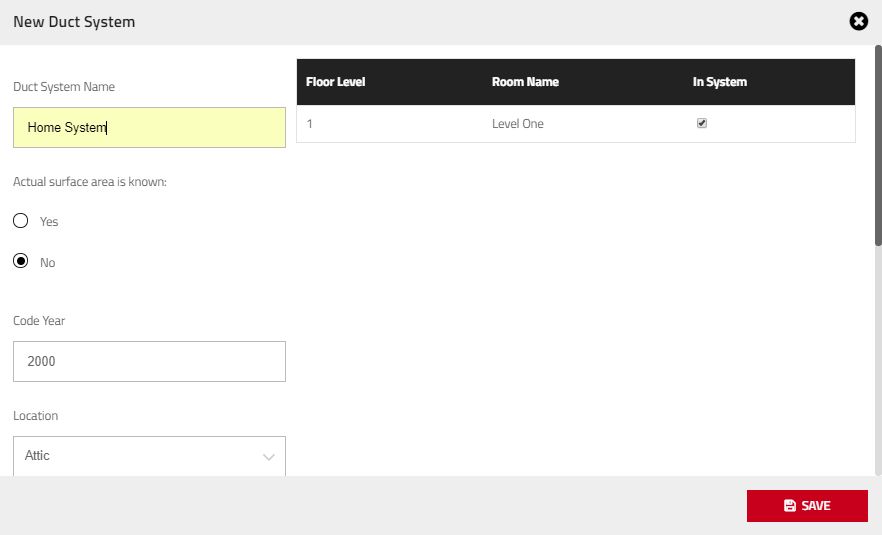The width and height of the screenshot is (882, 535).
Task: Select floor level 1 cell in table
Action: 310,124
